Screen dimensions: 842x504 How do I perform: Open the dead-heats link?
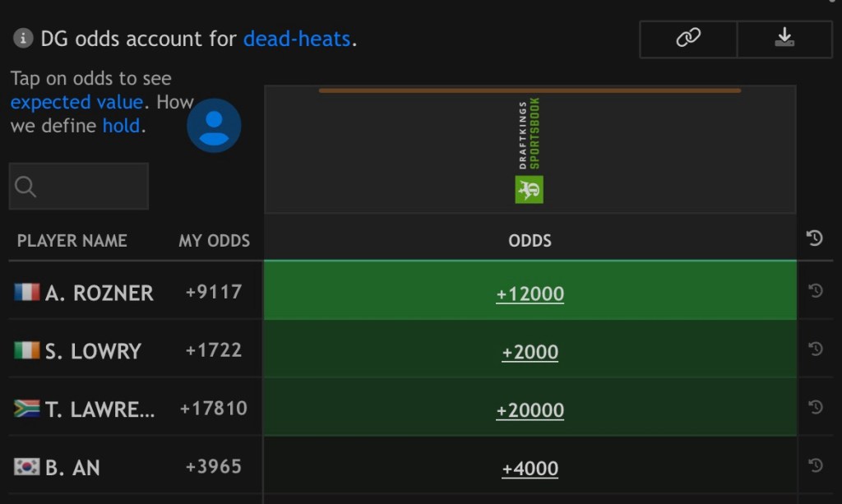297,39
